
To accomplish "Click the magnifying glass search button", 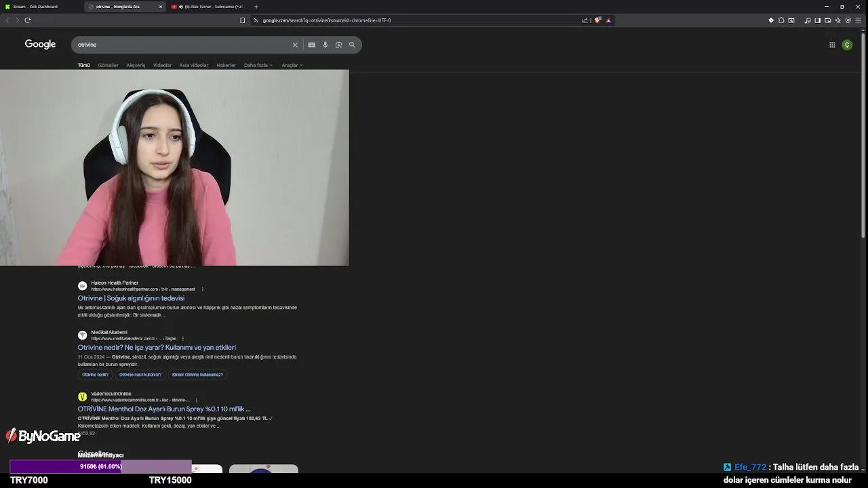I will (x=352, y=45).
